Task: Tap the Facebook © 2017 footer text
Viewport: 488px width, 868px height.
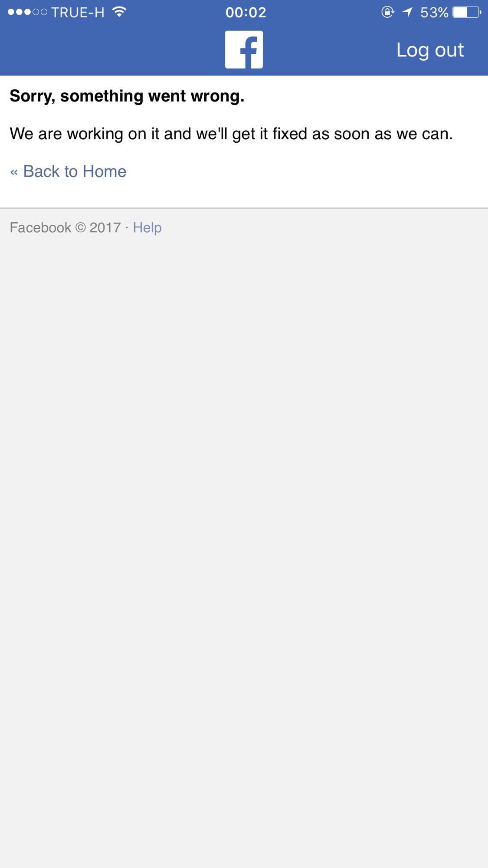Action: coord(65,227)
